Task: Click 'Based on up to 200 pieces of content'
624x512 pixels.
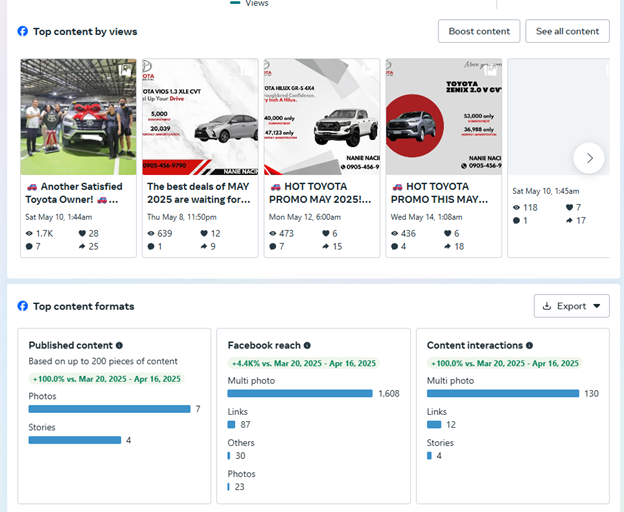Action: 103,361
